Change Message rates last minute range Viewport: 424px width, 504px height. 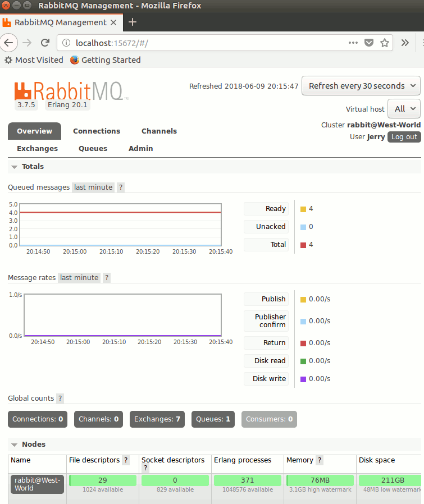pyautogui.click(x=79, y=278)
